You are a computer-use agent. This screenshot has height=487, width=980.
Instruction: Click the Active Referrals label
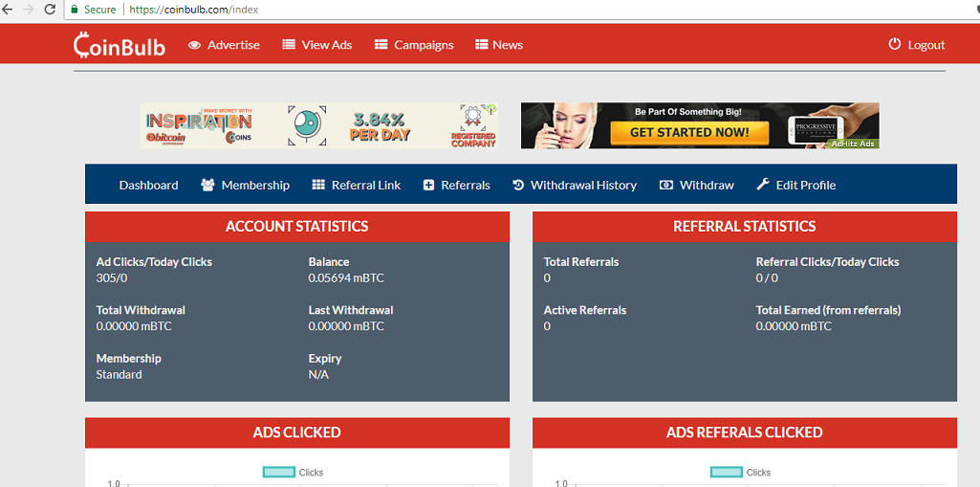585,310
